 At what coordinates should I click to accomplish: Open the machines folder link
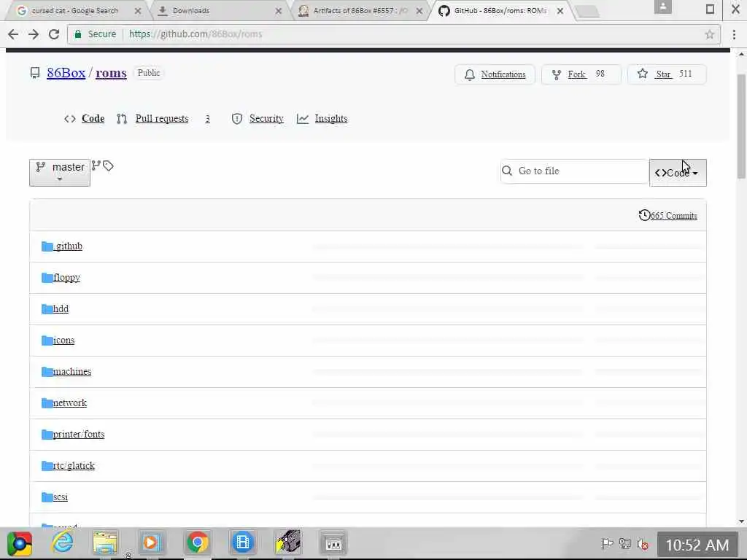coord(72,372)
